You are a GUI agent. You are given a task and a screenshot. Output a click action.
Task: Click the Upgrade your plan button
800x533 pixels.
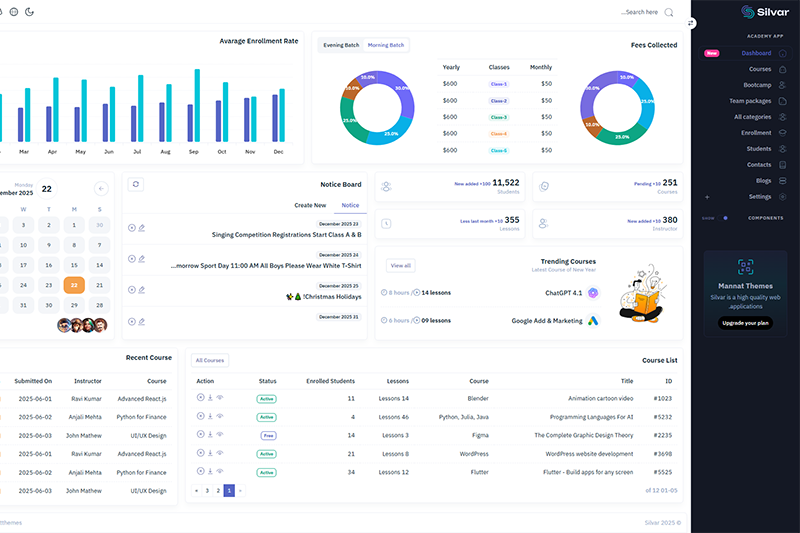click(745, 323)
